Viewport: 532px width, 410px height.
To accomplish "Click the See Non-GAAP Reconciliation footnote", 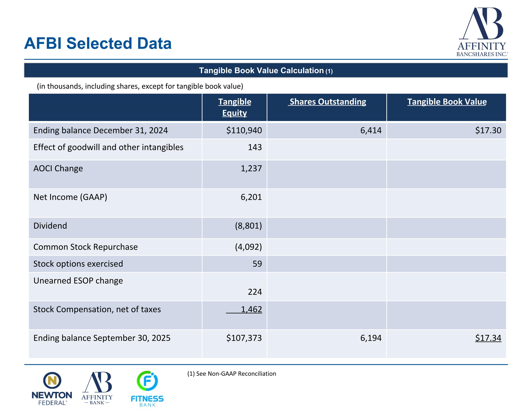I will click(x=231, y=374).
